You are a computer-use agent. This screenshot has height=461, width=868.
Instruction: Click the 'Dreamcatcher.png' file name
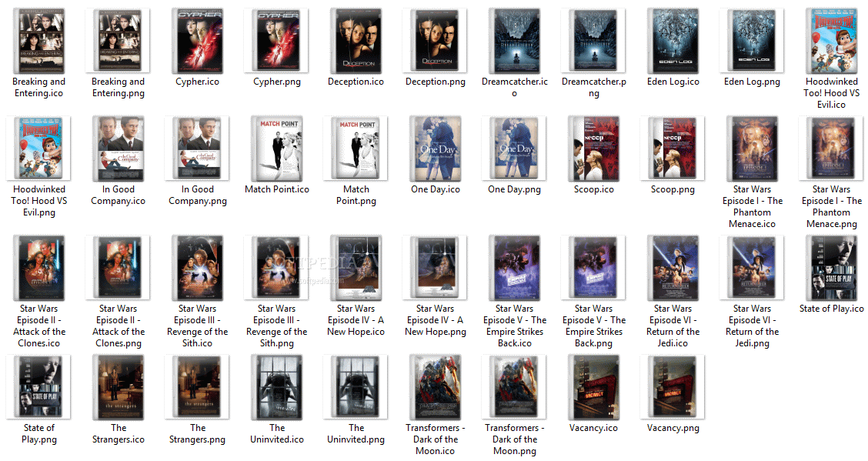593,88
